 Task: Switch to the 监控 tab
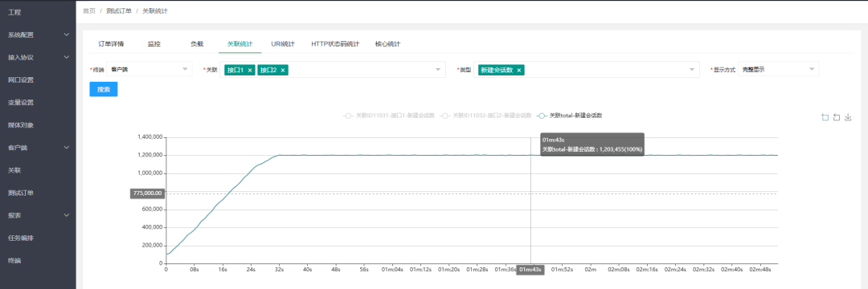[x=154, y=44]
